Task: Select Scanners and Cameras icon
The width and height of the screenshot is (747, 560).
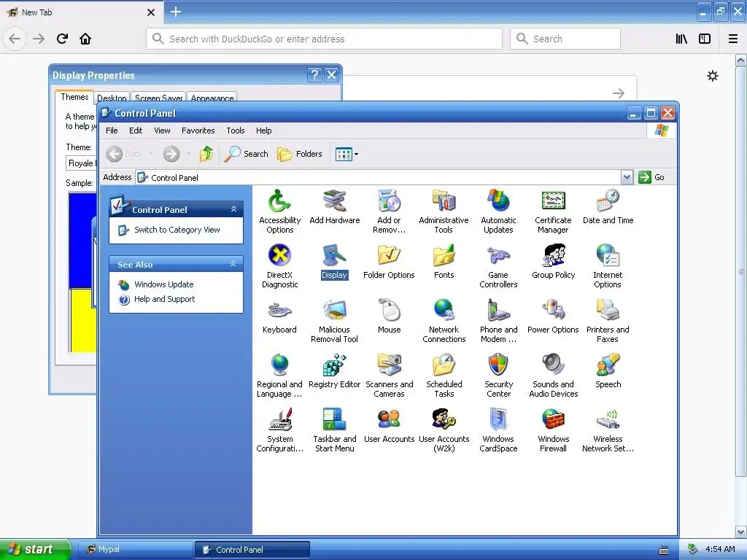Action: [390, 376]
